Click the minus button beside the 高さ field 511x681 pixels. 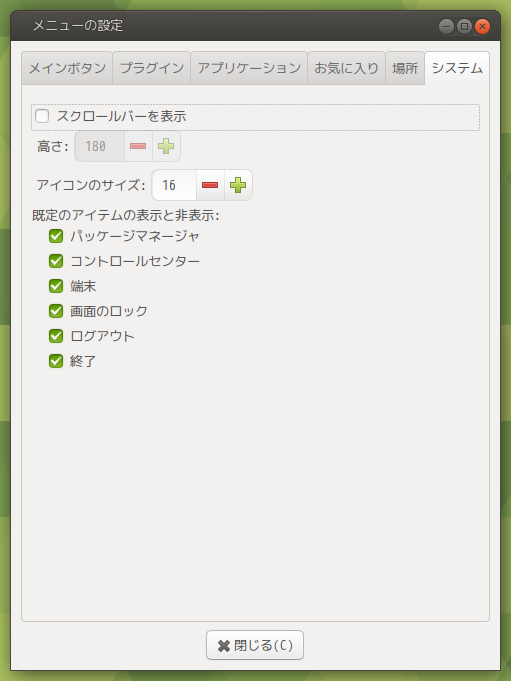(x=138, y=146)
